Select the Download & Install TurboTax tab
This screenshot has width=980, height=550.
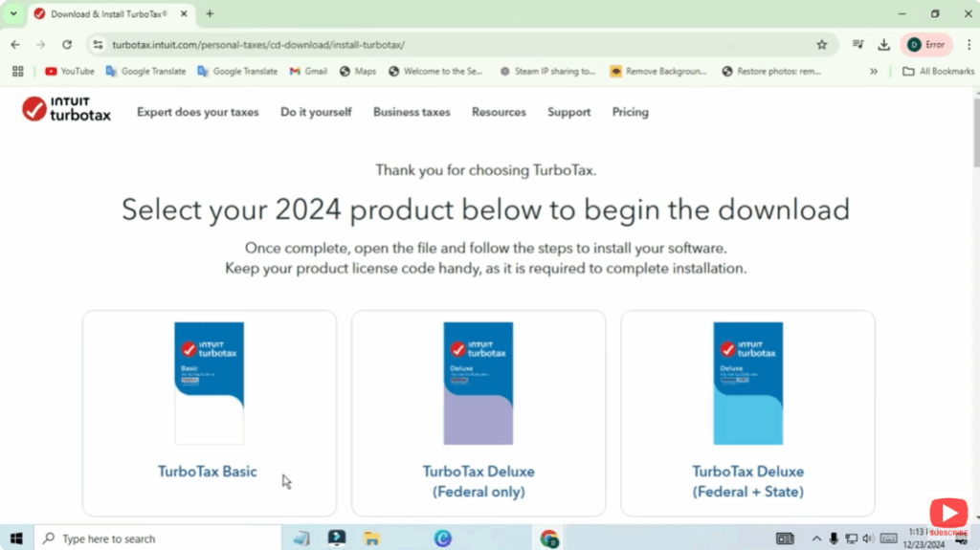coord(109,13)
